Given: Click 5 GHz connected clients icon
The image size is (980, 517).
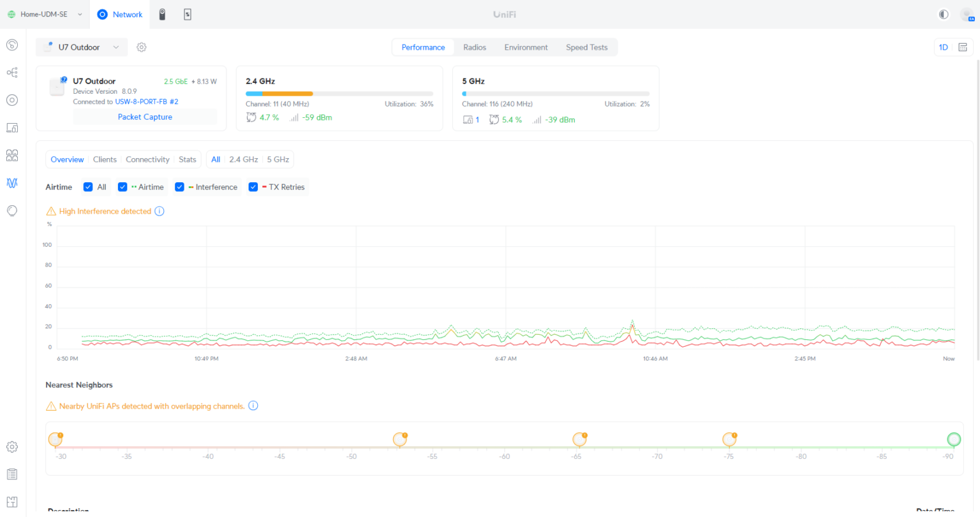Looking at the screenshot, I should point(468,120).
